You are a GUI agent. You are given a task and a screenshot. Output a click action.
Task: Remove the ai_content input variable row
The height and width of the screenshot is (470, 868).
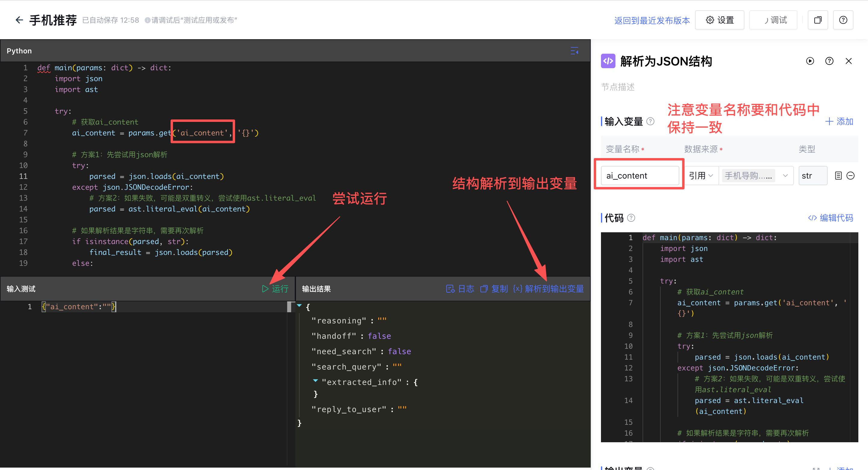tap(851, 176)
